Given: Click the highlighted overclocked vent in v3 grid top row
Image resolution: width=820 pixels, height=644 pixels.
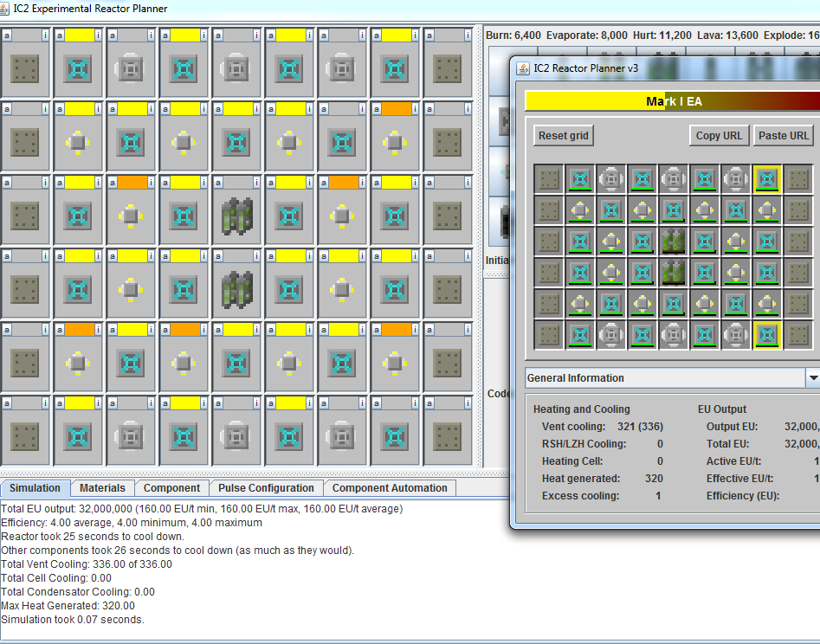Looking at the screenshot, I should coord(767,179).
